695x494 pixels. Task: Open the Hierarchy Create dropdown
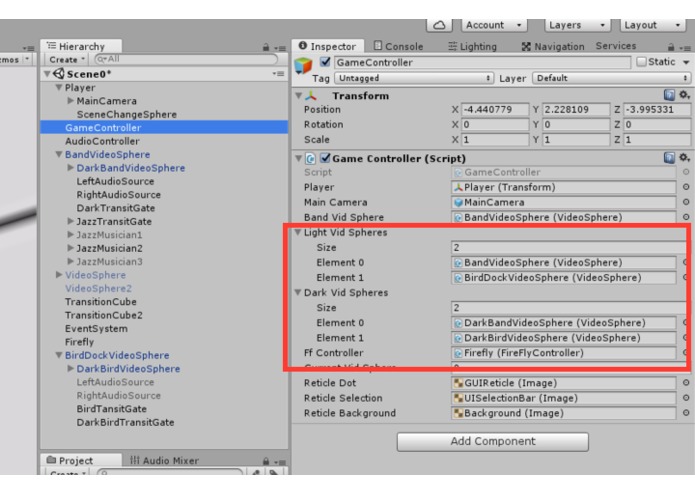pos(66,59)
